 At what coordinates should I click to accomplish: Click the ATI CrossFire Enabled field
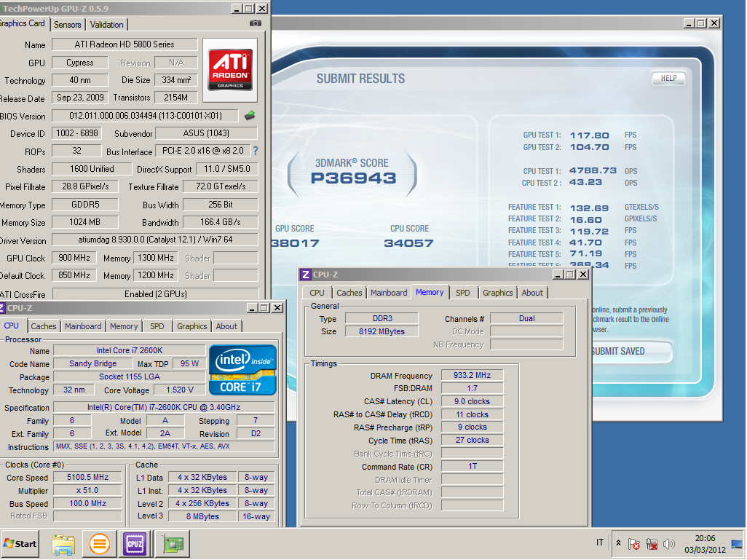click(155, 294)
